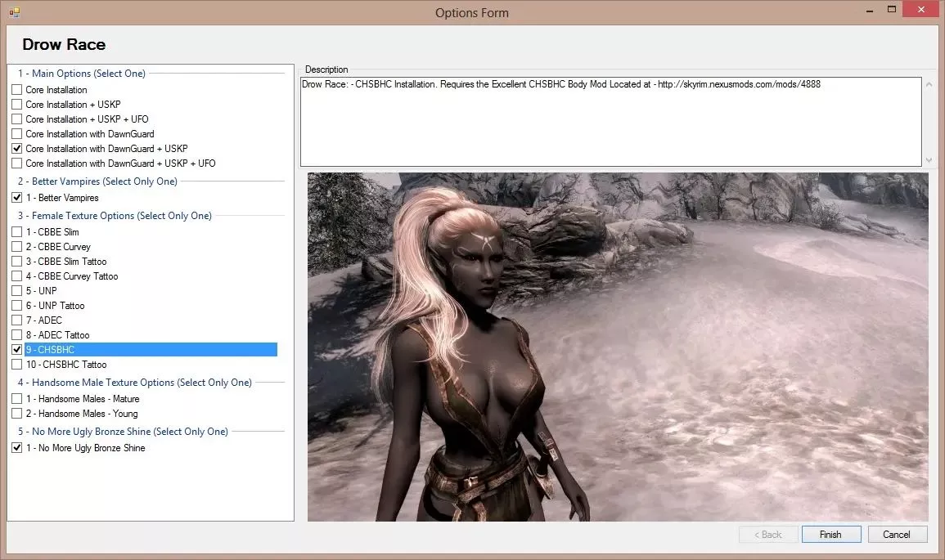Click the Drow character preview image
Viewport: 945px width, 560px height.
click(618, 347)
